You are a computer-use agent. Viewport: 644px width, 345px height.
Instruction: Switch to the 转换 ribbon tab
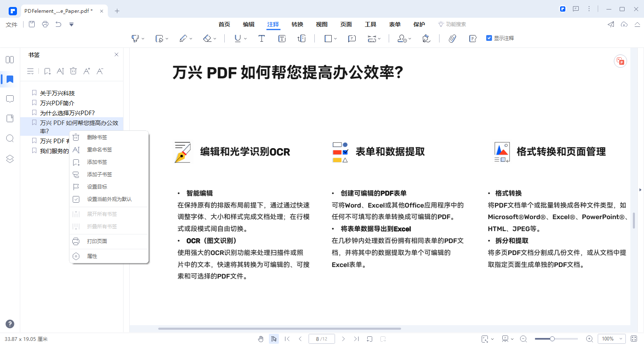[297, 24]
